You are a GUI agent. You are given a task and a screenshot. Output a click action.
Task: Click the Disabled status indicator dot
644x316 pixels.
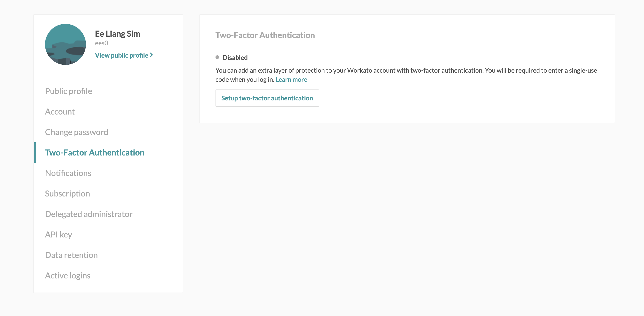click(217, 57)
